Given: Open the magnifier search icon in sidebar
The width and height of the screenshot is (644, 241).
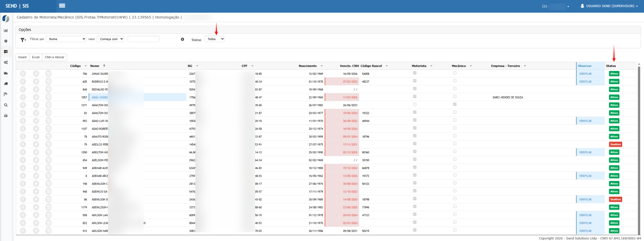Looking at the screenshot, I should (6, 105).
